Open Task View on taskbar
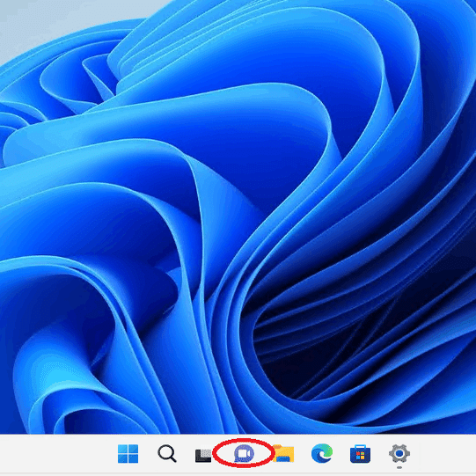The height and width of the screenshot is (476, 476). point(203,455)
